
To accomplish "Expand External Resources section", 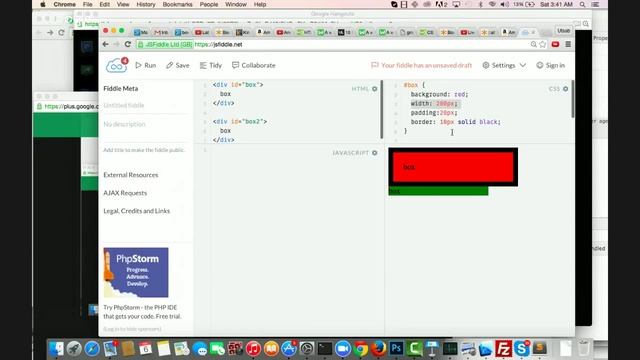I will click(x=131, y=175).
